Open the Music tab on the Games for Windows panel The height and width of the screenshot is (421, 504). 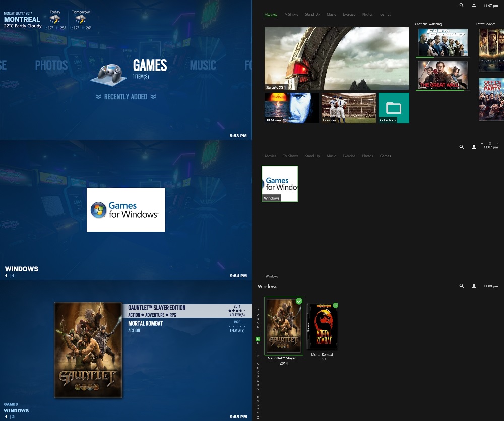[331, 156]
